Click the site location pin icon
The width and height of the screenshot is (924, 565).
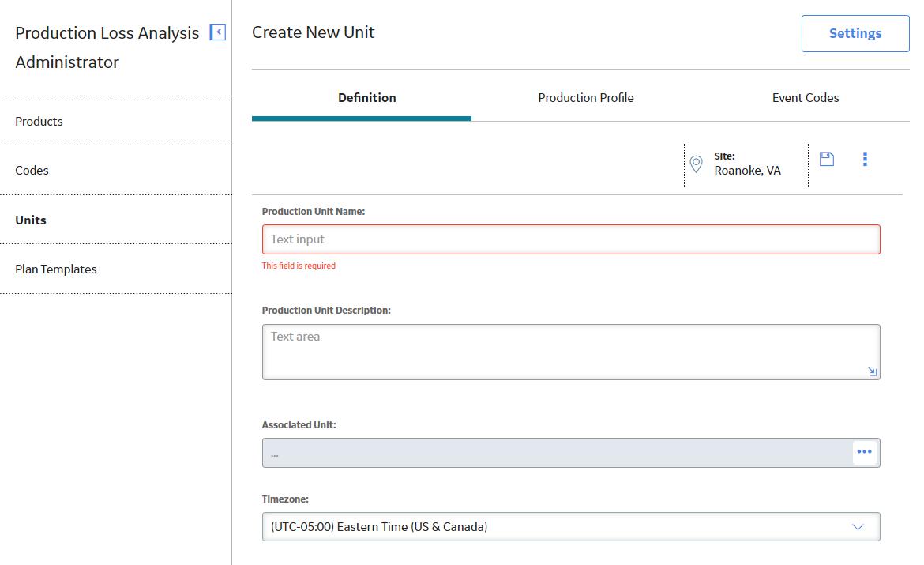pyautogui.click(x=696, y=164)
